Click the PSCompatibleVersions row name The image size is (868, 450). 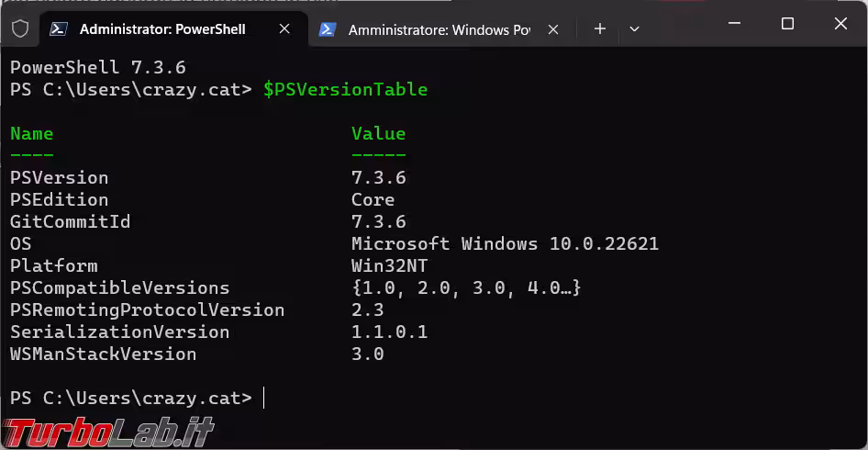coord(119,288)
